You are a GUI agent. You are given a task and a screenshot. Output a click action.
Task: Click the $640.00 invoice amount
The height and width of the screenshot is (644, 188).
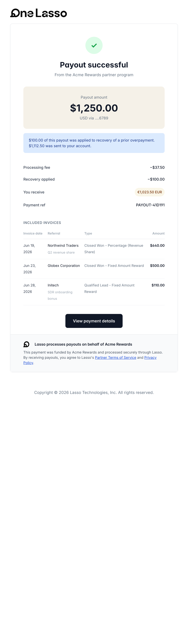point(157,246)
